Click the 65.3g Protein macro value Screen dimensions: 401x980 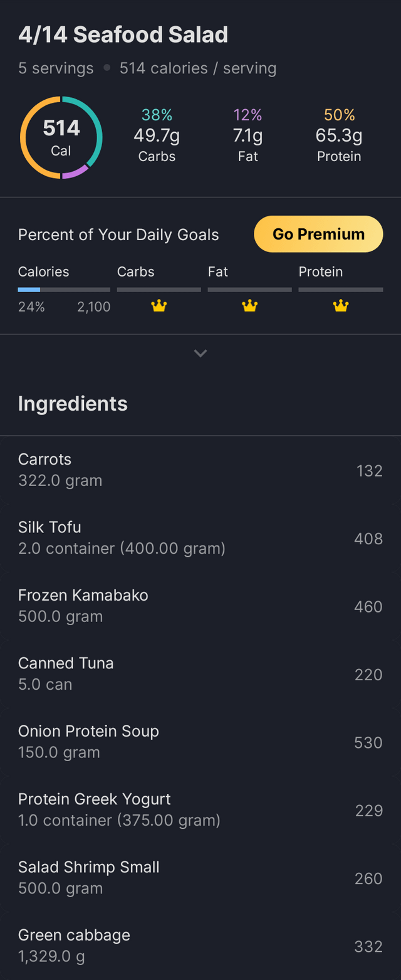(339, 135)
